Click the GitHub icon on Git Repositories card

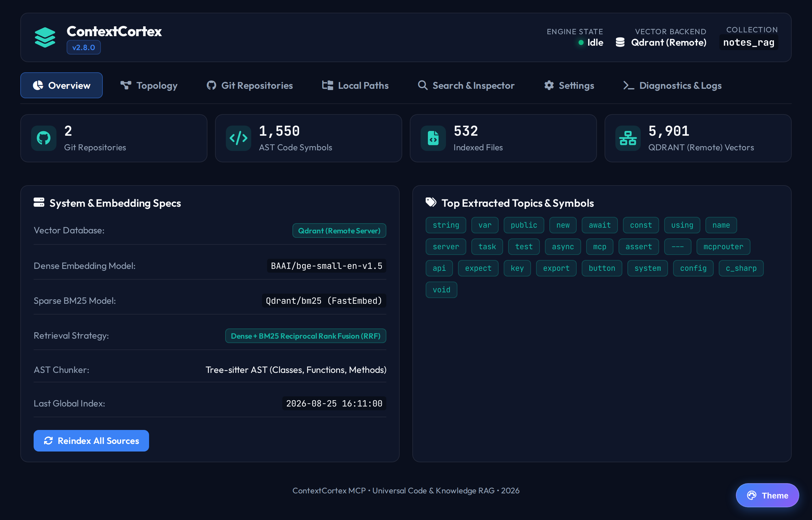click(43, 138)
